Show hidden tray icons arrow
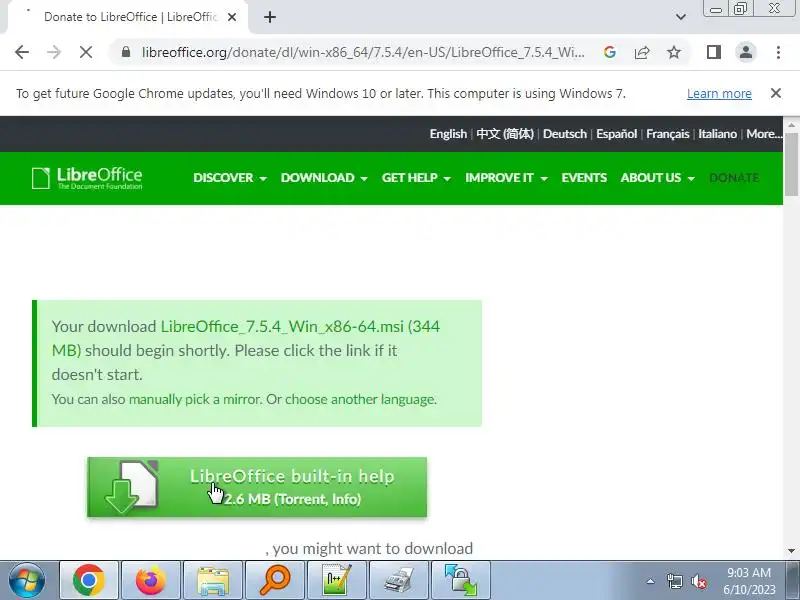 [x=651, y=581]
